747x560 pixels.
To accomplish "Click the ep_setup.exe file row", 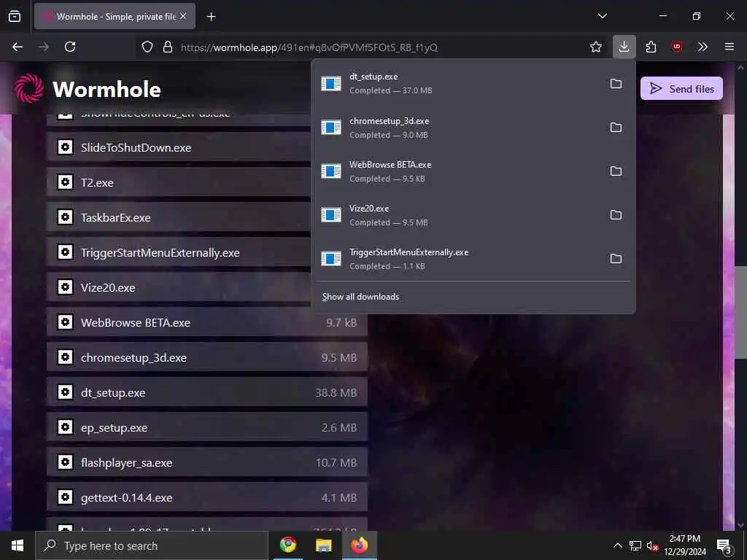I will [206, 427].
